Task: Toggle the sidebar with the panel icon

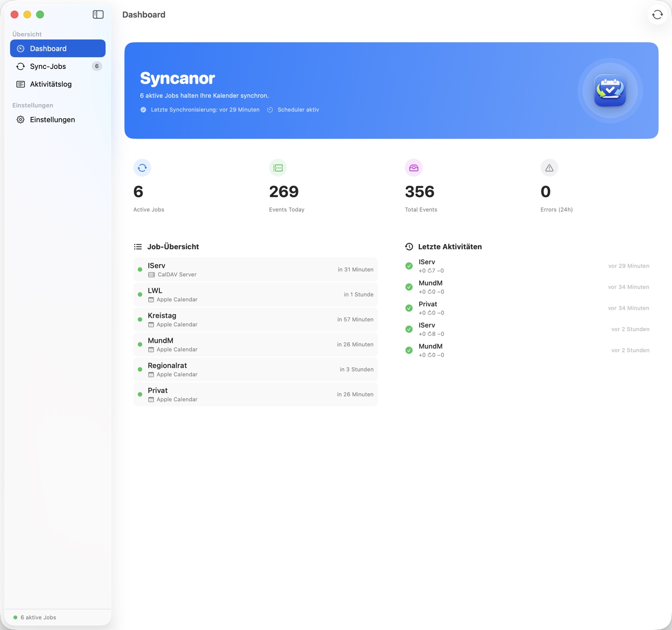Action: (x=98, y=14)
